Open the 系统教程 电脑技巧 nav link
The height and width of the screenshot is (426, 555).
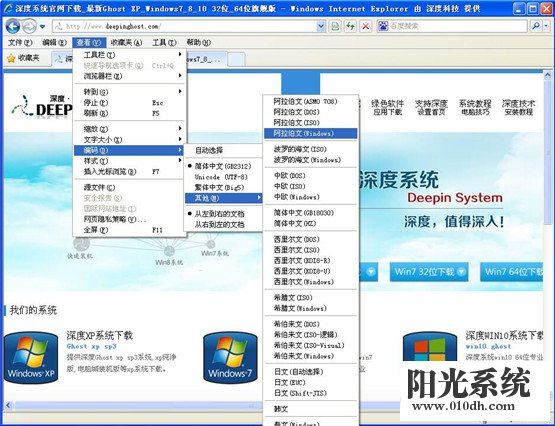click(x=475, y=108)
